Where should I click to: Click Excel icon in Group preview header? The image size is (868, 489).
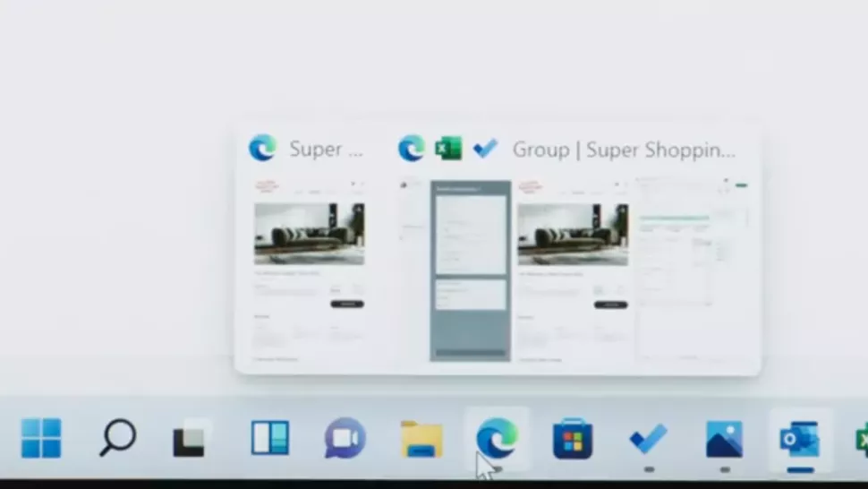[x=448, y=149]
